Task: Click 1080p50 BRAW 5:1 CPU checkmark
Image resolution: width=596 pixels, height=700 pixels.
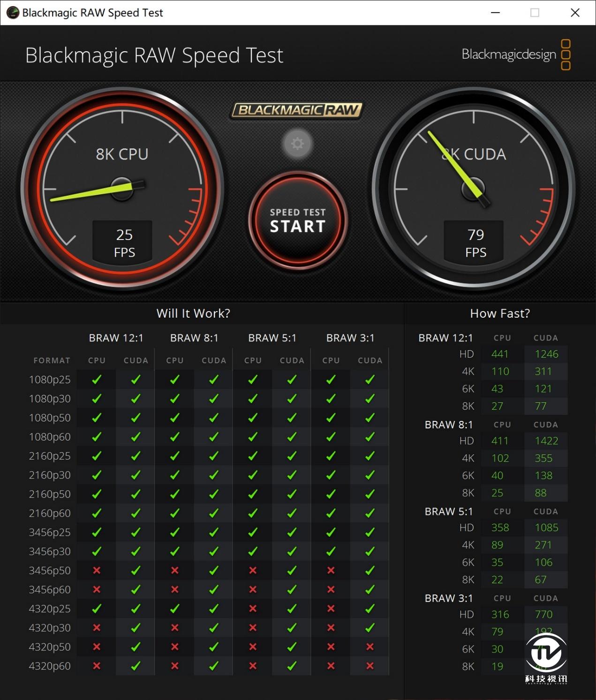Action: coord(253,418)
